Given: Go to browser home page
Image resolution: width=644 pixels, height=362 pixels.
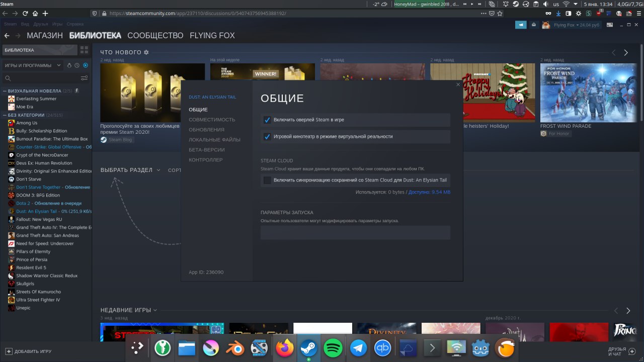Looking at the screenshot, I should pyautogui.click(x=35, y=13).
